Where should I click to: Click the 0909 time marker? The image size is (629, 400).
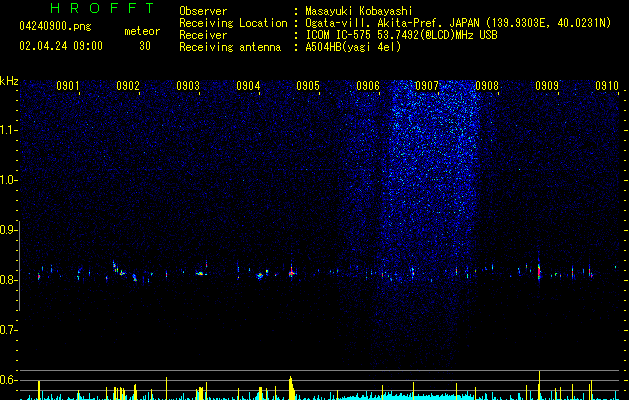(x=547, y=86)
